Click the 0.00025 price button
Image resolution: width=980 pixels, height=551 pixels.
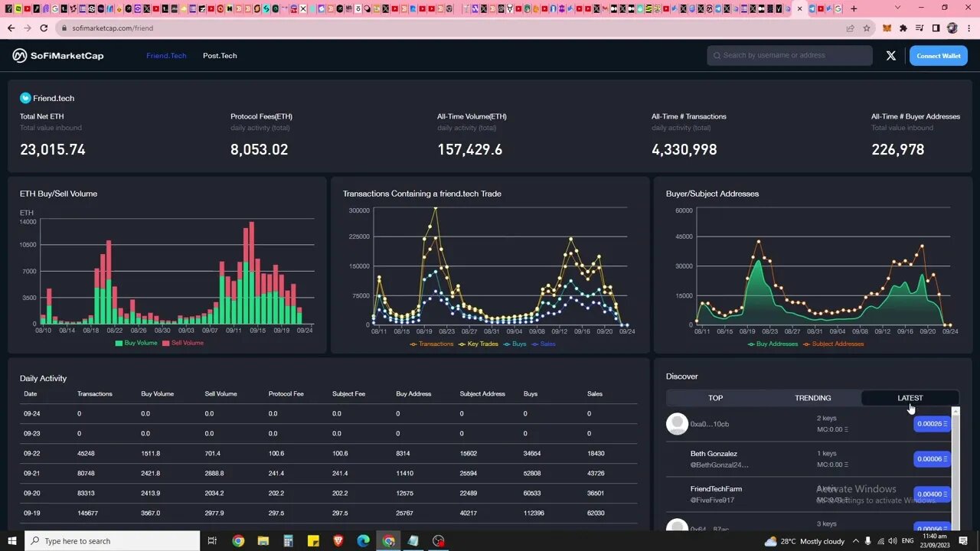(932, 424)
